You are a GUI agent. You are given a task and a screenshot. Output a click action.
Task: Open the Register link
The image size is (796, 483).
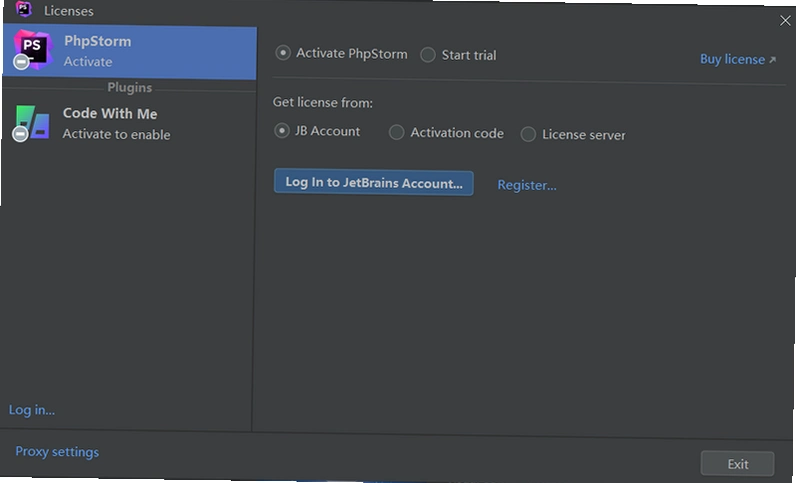point(527,185)
